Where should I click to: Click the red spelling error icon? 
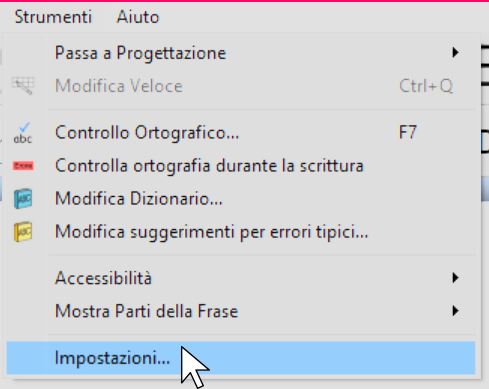[x=23, y=165]
